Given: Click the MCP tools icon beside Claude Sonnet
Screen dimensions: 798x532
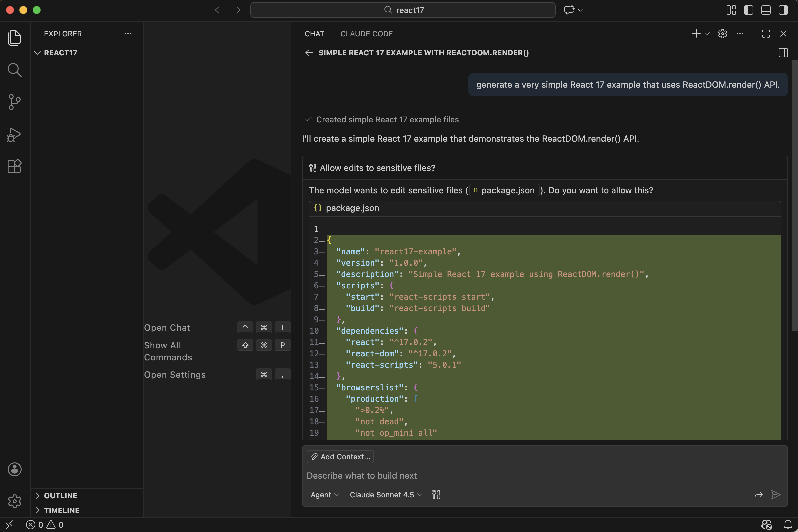Looking at the screenshot, I should tap(436, 494).
